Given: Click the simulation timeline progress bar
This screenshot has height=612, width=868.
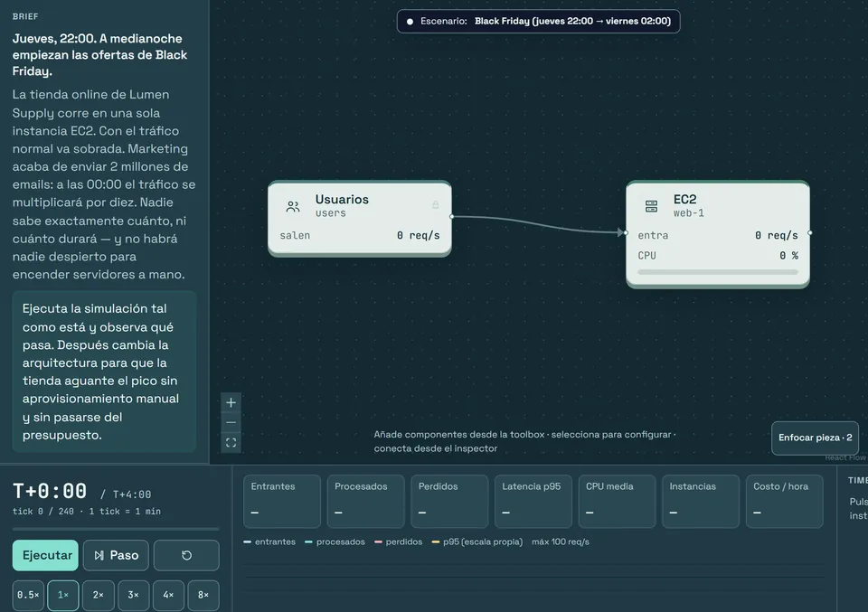Looking at the screenshot, I should pyautogui.click(x=116, y=529).
